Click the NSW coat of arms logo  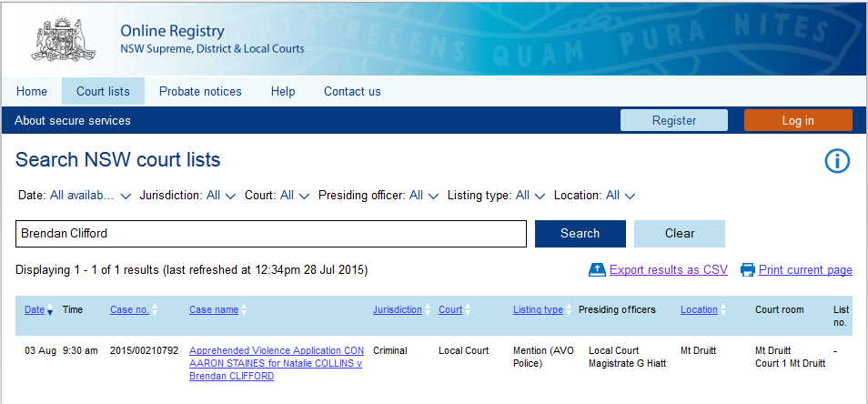[66, 39]
